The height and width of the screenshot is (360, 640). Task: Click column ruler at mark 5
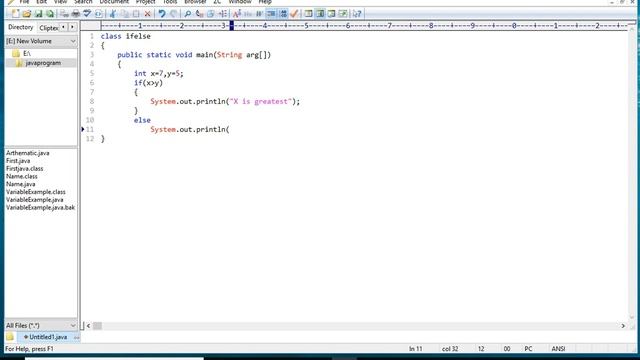(307, 26)
